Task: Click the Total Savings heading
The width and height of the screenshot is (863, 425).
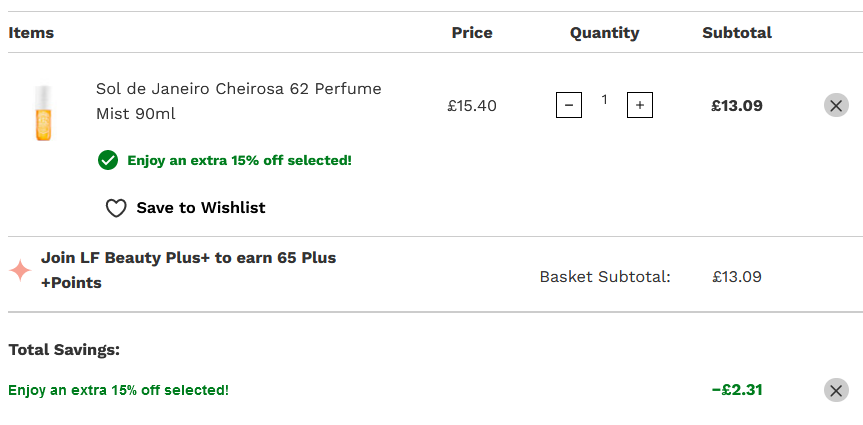Action: coord(64,350)
